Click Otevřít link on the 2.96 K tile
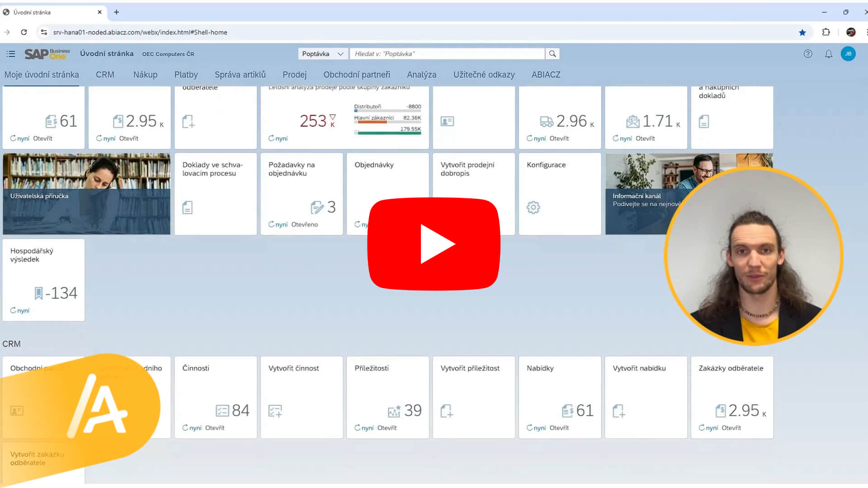The height and width of the screenshot is (488, 868). 559,139
